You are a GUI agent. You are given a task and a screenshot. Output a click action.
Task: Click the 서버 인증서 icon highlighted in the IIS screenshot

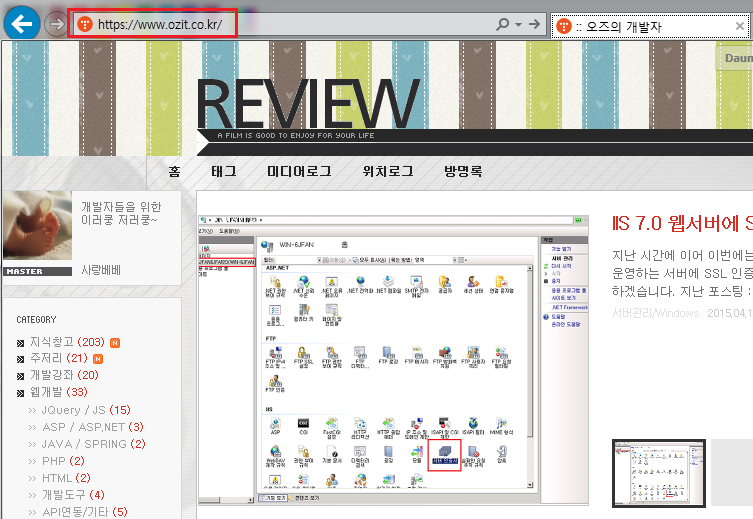[x=444, y=455]
